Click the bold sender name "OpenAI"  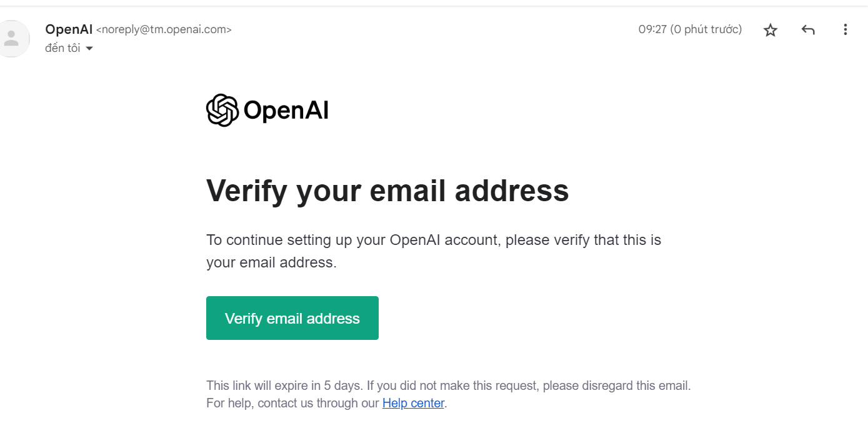pos(69,29)
